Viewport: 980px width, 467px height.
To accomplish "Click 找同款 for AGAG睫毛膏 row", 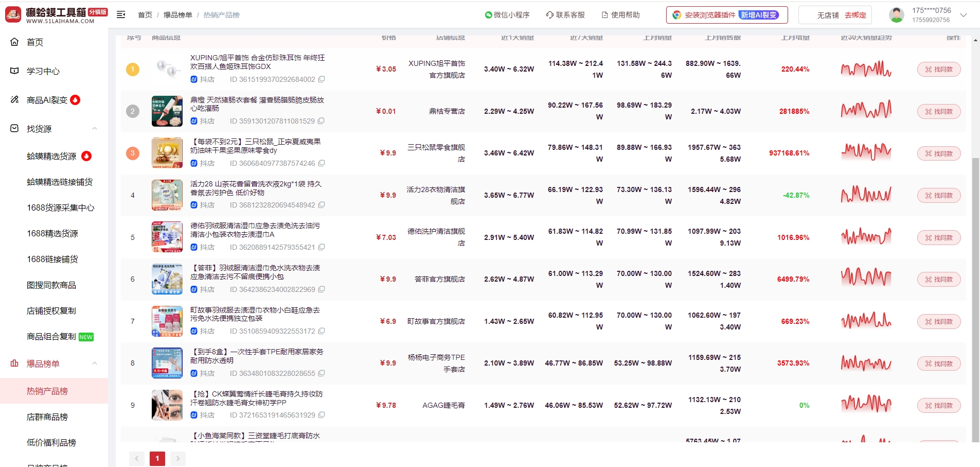I will pyautogui.click(x=939, y=406).
